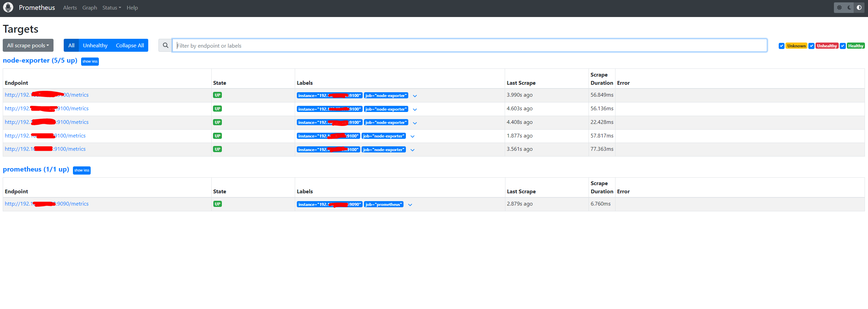Uncheck the Unhealthy state filter checkbox
The image size is (868, 309).
click(811, 46)
